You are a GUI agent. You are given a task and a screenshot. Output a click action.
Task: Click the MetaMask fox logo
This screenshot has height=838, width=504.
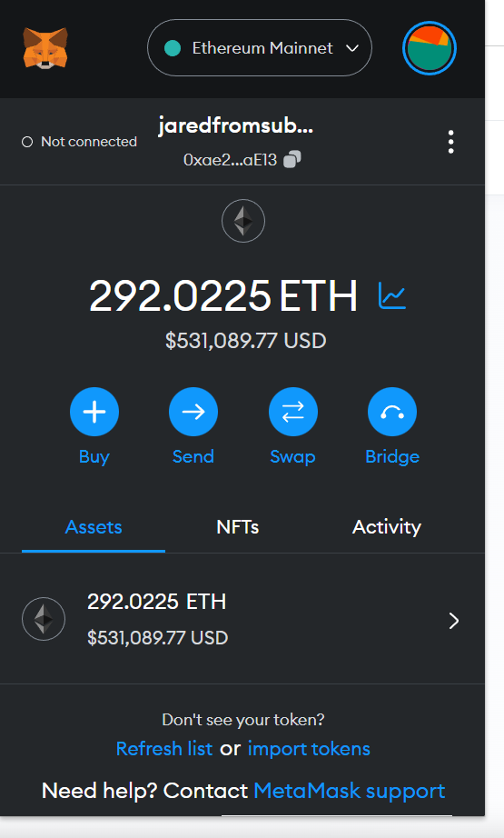pyautogui.click(x=45, y=48)
